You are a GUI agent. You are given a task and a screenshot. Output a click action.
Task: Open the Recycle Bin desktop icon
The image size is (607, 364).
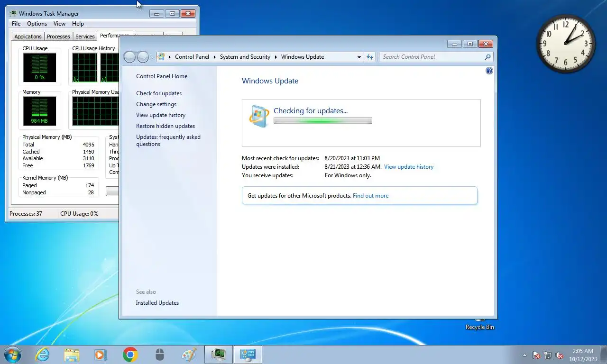(480, 324)
